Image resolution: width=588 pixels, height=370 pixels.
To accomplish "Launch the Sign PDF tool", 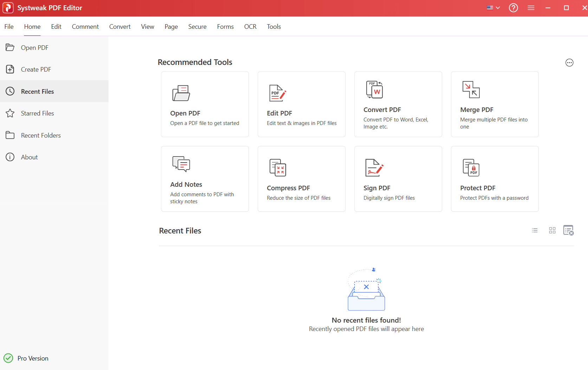I will tap(398, 179).
